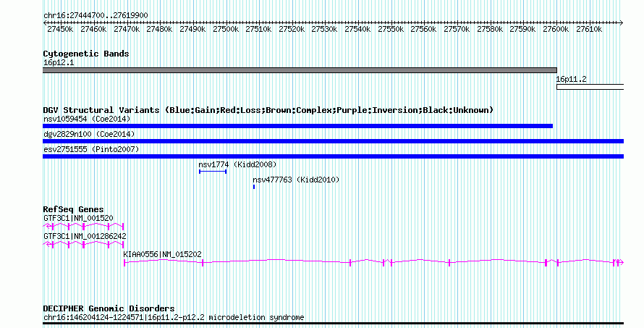Select the 16p12.1 band label
The height and width of the screenshot is (328, 644).
(x=59, y=62)
